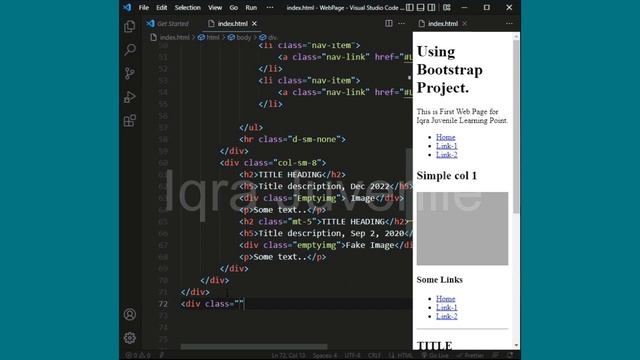This screenshot has height=360, width=640.
Task: Switch to the Get Started tab
Action: [x=168, y=24]
